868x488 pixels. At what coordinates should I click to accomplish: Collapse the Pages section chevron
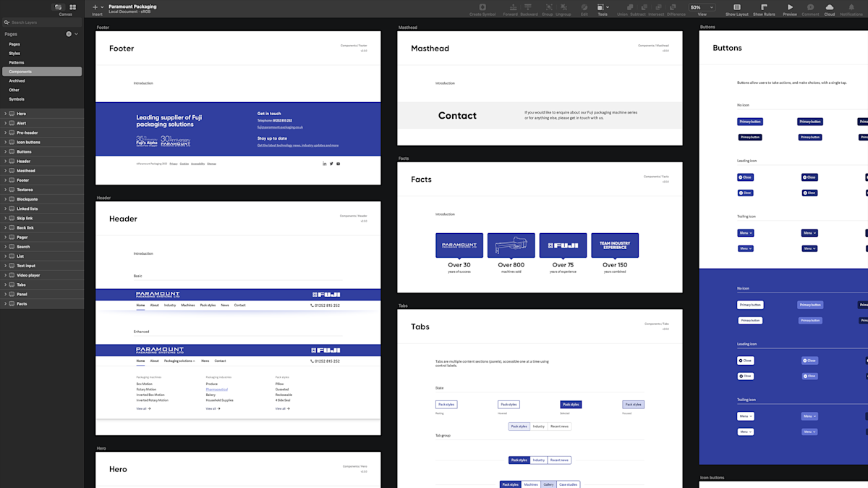pos(77,34)
